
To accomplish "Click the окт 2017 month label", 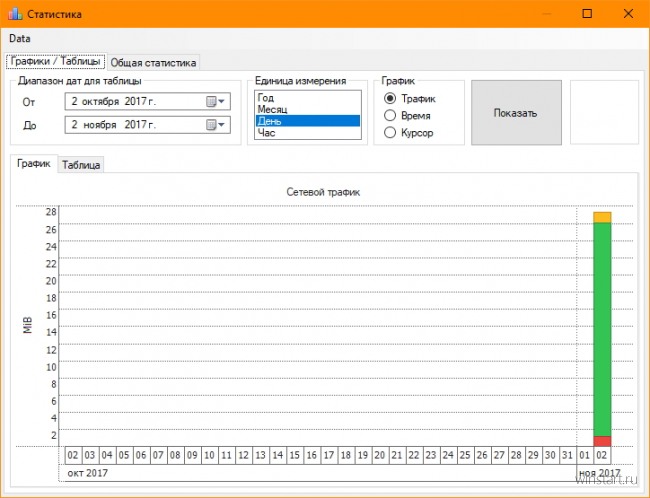I will pos(87,473).
